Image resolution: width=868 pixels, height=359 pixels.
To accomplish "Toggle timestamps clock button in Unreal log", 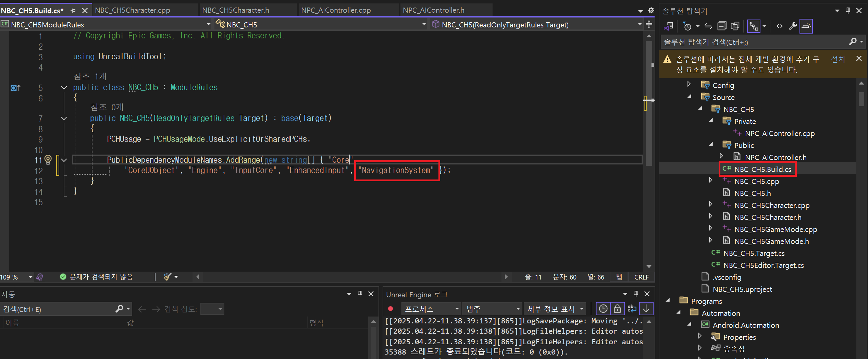I will point(603,309).
